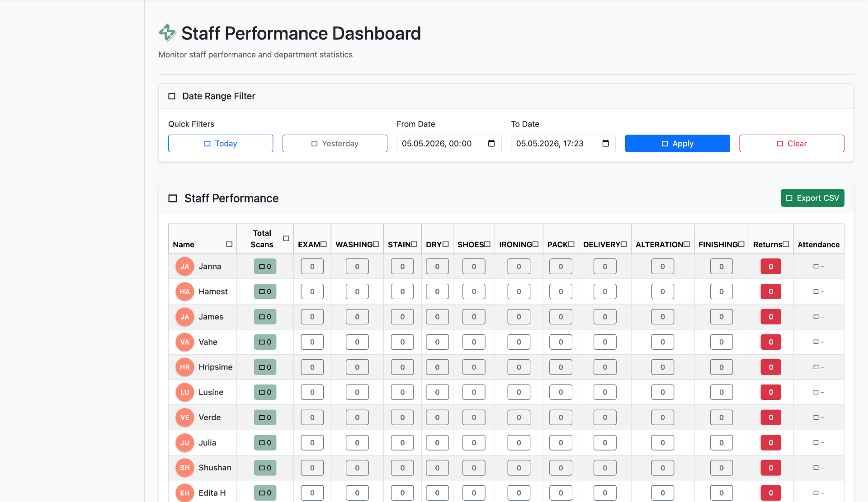Open the To Date calendar picker icon
The height and width of the screenshot is (502, 868).
(606, 143)
